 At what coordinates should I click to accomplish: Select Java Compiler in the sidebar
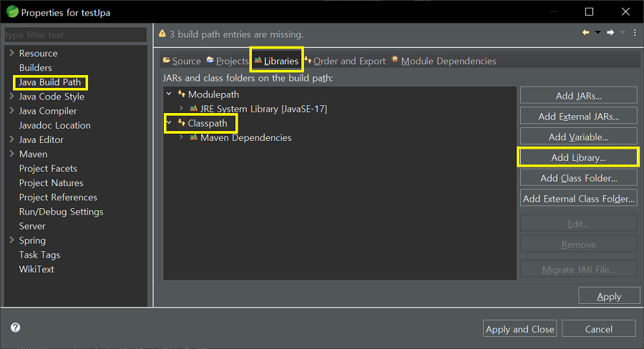tap(47, 111)
